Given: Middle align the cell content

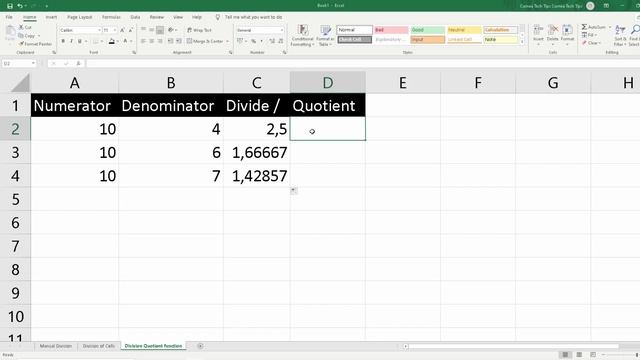Looking at the screenshot, I should [x=151, y=30].
